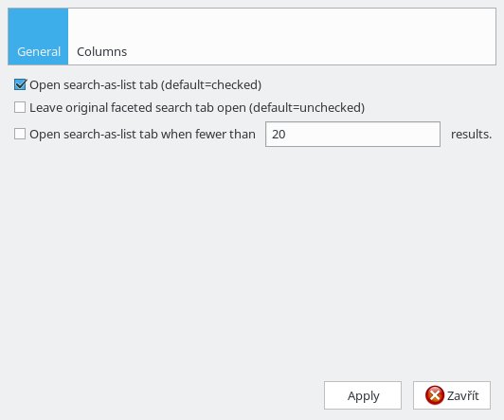The width and height of the screenshot is (504, 420).
Task: Click the "results." text after the number field
Action: click(471, 134)
